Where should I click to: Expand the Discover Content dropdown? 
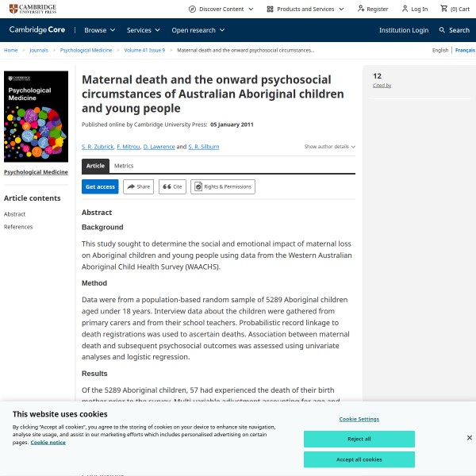coord(221,9)
